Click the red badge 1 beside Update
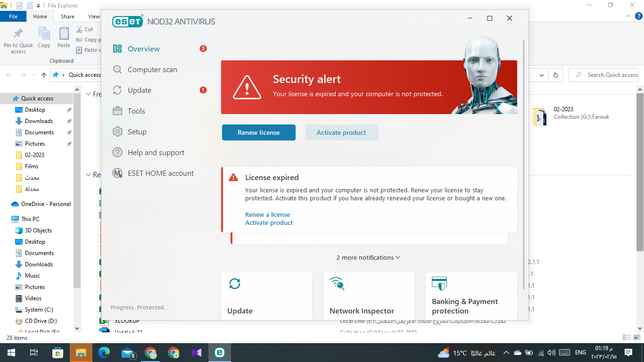Screen dimensions: 644x362 [203, 90]
